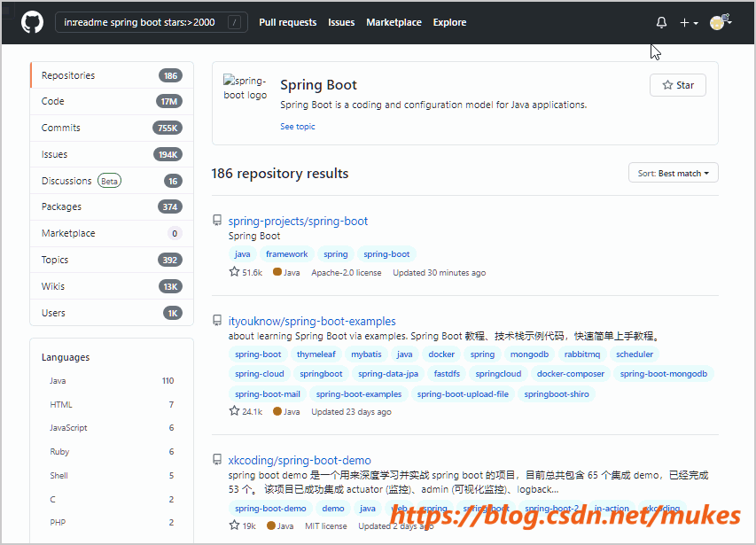Select Marketplace filter in sidebar
The height and width of the screenshot is (545, 756).
pos(112,233)
